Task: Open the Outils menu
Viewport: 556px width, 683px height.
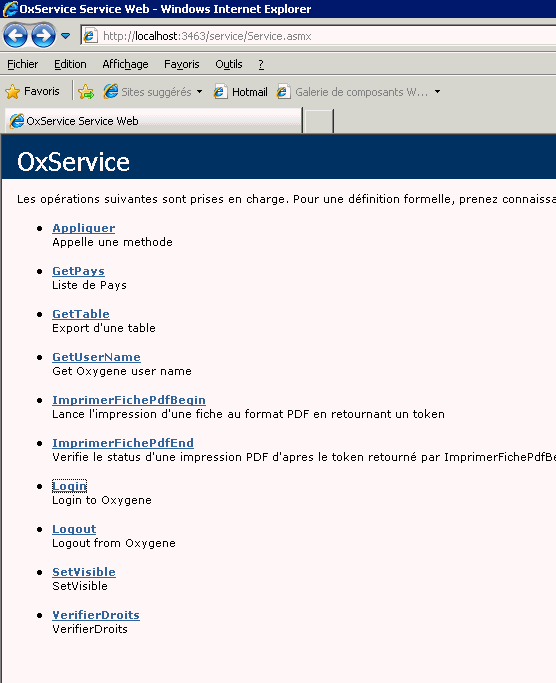Action: click(x=229, y=64)
